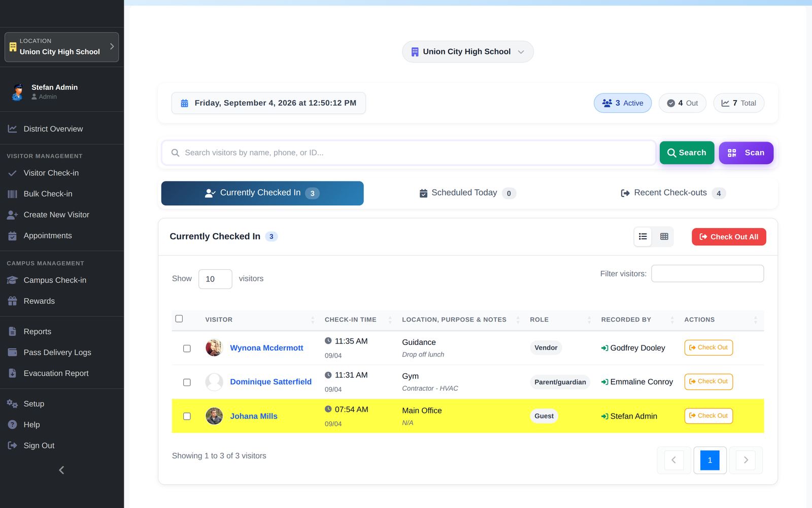Sort by the Visitor column arrows
The image size is (812, 508).
pyautogui.click(x=313, y=320)
